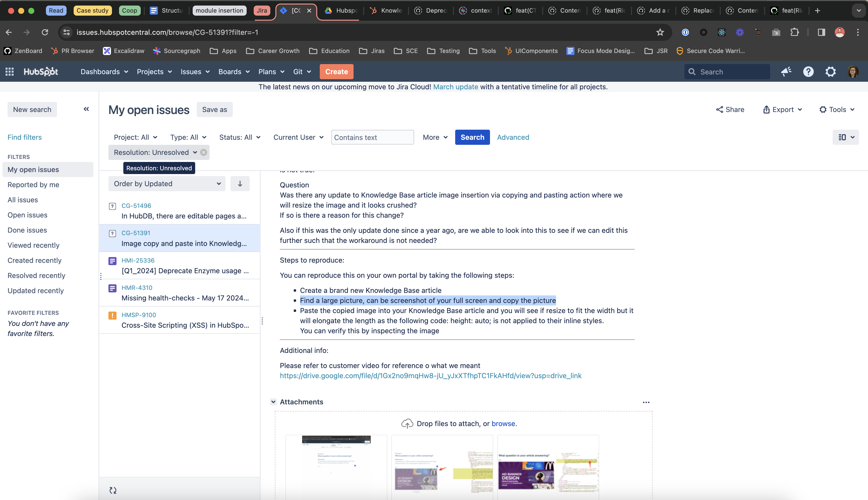The width and height of the screenshot is (868, 500).
Task: Reverse sort order with down arrow
Action: [x=240, y=184]
